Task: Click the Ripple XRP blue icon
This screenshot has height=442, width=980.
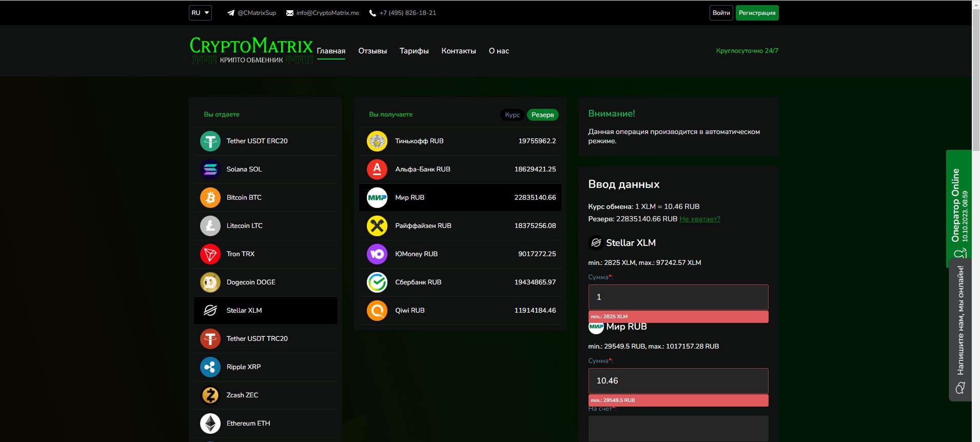Action: tap(210, 367)
